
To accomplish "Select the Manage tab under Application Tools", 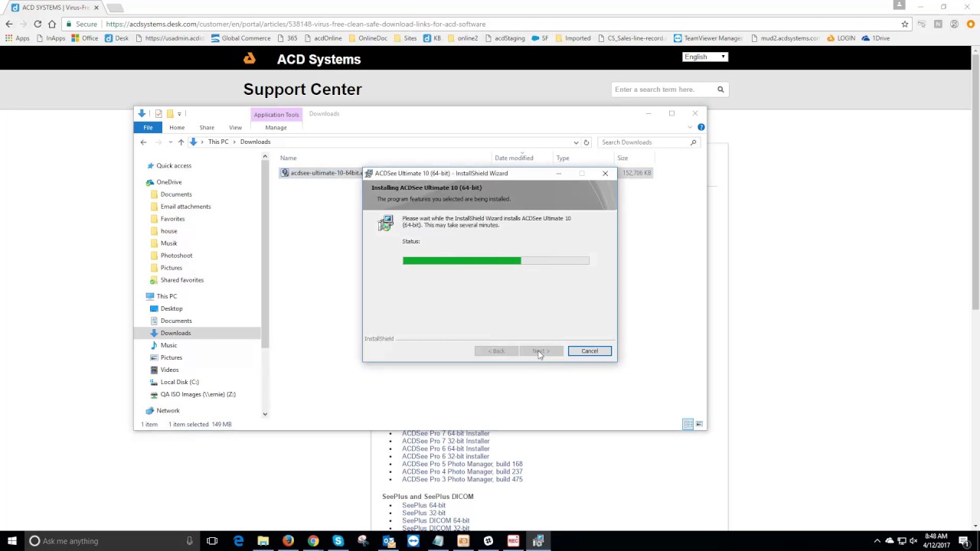I will tap(276, 128).
